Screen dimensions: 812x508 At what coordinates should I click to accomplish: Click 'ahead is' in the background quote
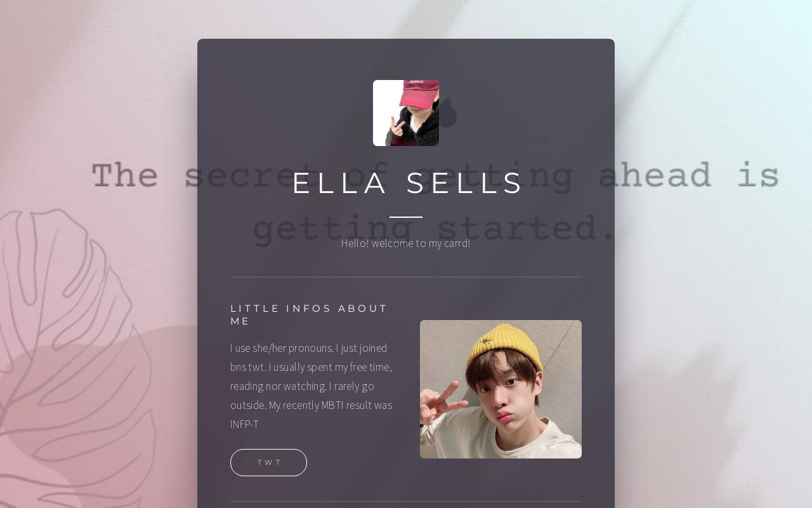click(x=688, y=175)
